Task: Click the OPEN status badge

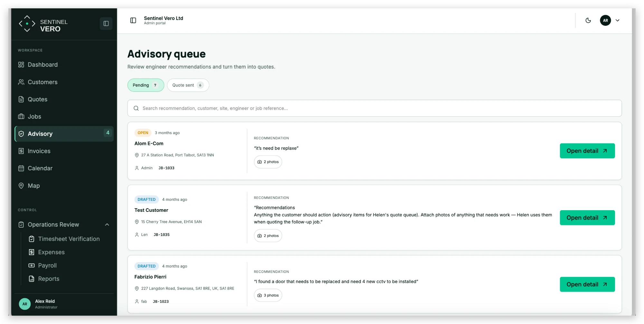Action: click(143, 133)
